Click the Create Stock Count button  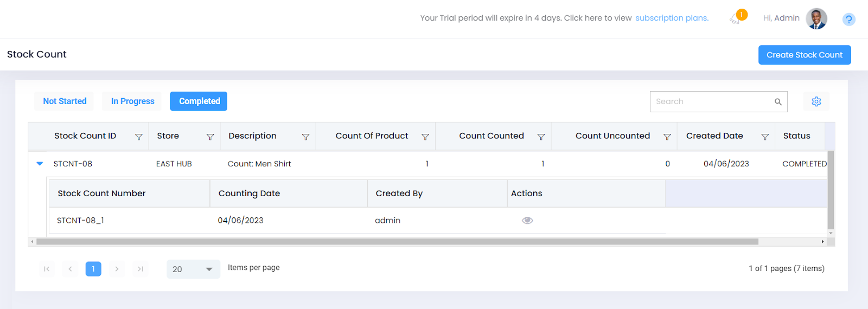point(804,55)
